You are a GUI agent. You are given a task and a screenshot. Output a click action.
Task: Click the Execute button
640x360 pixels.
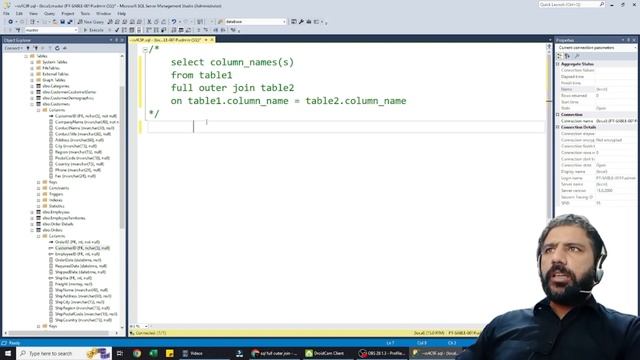(x=93, y=30)
